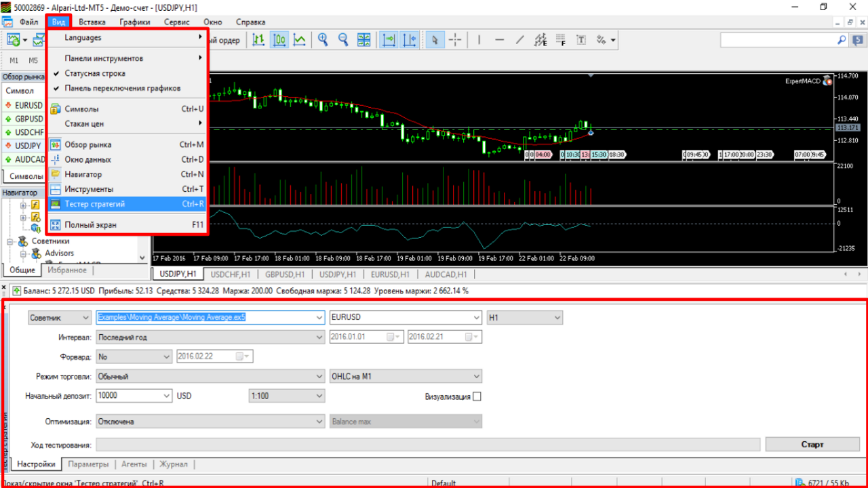The image size is (868, 488).
Task: Switch to the Параметры tab
Action: click(x=88, y=464)
